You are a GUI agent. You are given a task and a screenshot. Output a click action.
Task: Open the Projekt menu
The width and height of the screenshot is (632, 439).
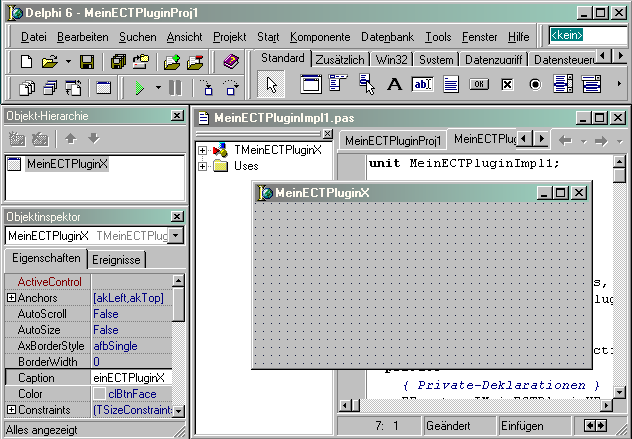click(x=229, y=37)
